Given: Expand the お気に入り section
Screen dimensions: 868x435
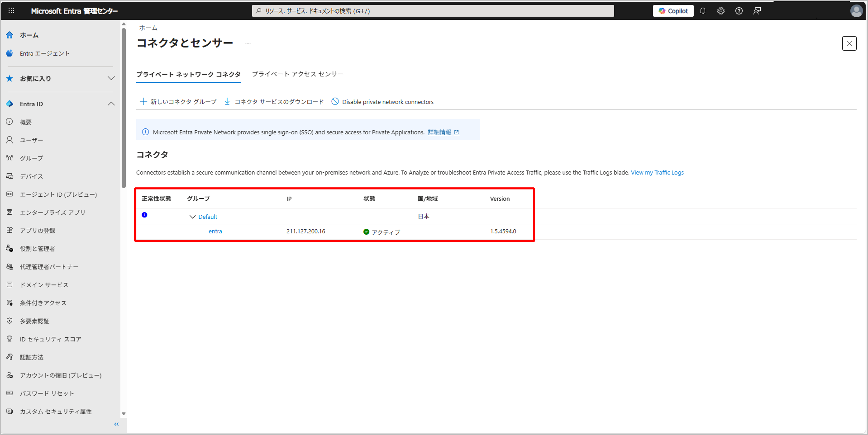Looking at the screenshot, I should coord(111,78).
